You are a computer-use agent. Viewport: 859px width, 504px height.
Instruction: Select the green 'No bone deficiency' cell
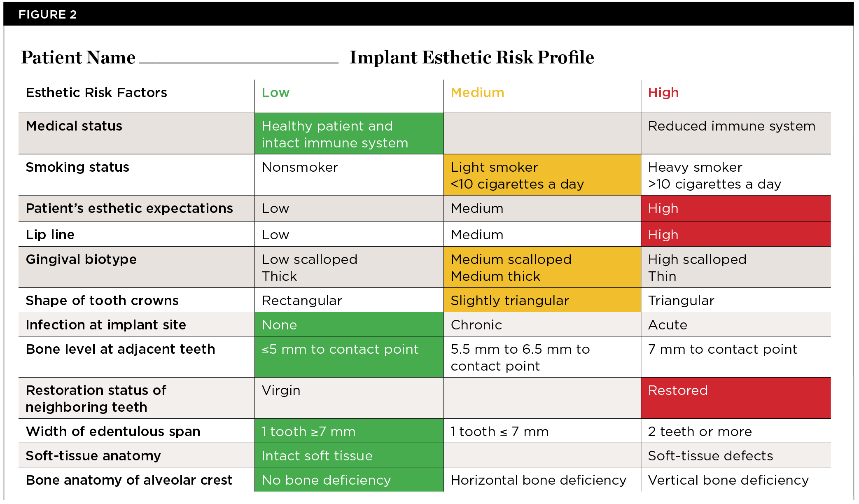[x=349, y=480]
